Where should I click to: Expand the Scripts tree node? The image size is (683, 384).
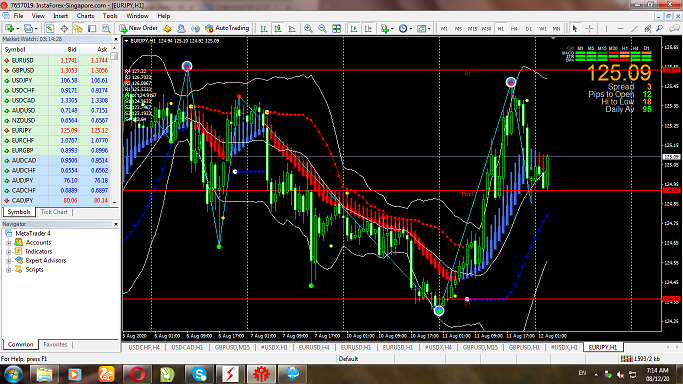pyautogui.click(x=9, y=270)
